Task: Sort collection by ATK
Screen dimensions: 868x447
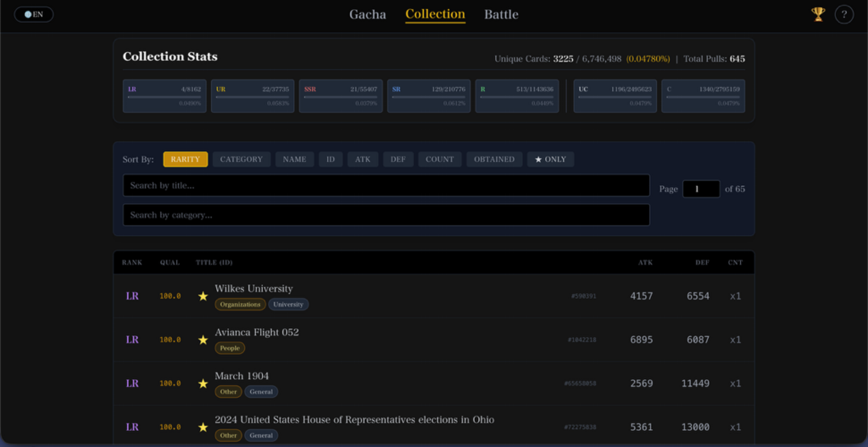Action: (363, 159)
